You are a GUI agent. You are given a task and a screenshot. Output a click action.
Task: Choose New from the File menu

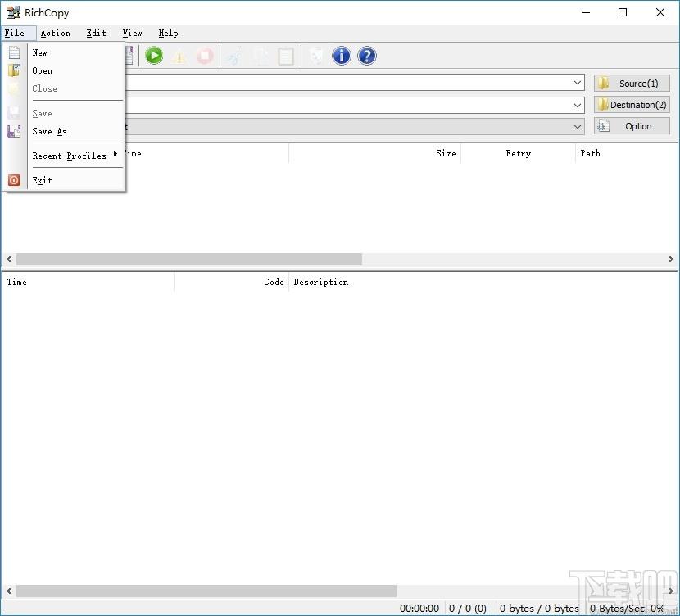click(x=39, y=53)
